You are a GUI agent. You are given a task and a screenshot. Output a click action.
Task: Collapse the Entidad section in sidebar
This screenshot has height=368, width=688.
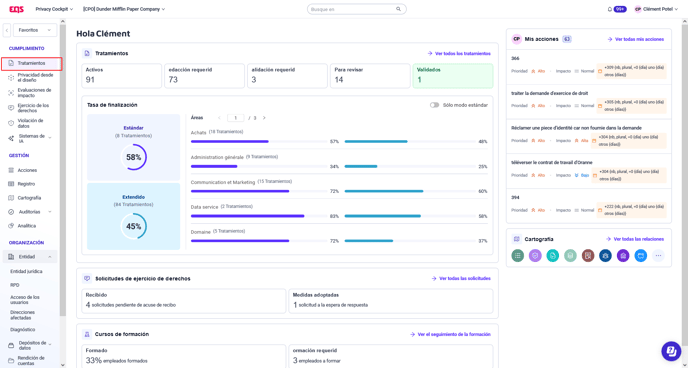click(x=50, y=257)
